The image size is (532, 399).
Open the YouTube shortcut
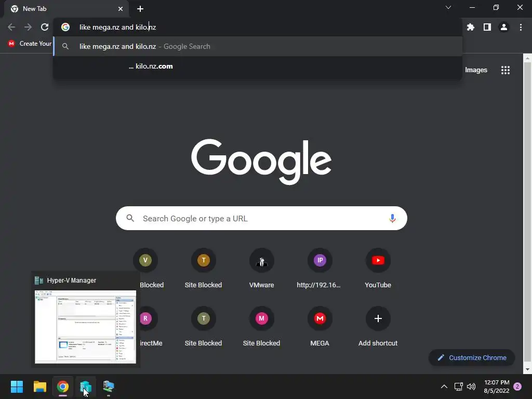378,268
